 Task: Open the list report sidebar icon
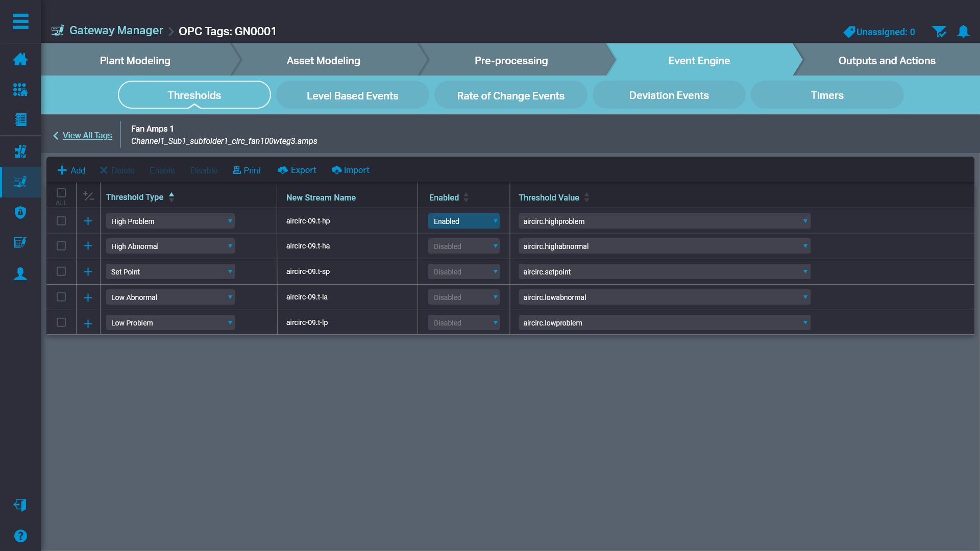pos(20,120)
